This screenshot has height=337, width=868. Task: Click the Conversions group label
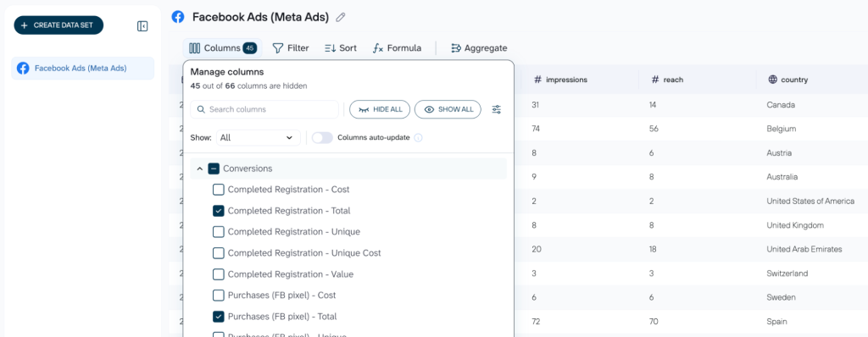click(x=248, y=168)
